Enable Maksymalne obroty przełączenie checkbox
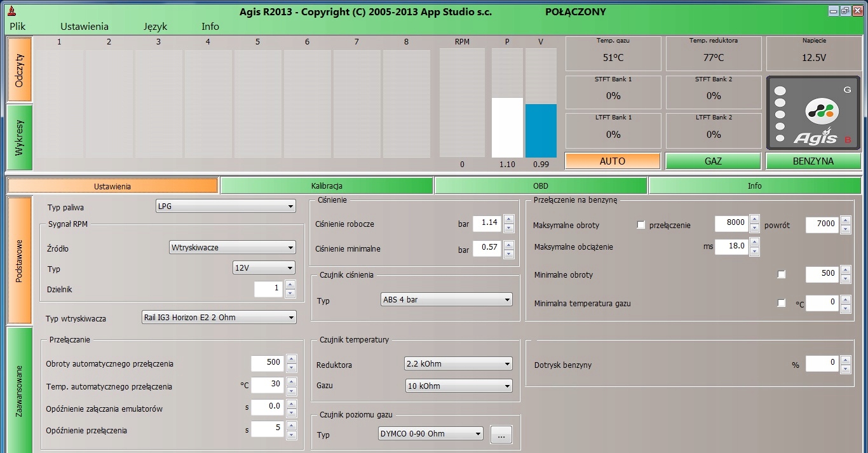Screen dimensions: 868x453 [641, 225]
